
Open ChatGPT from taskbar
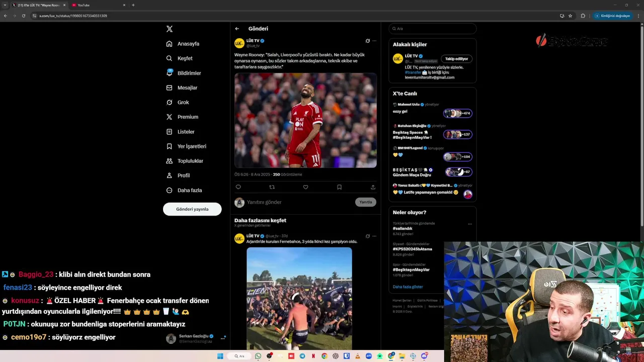coord(336,356)
